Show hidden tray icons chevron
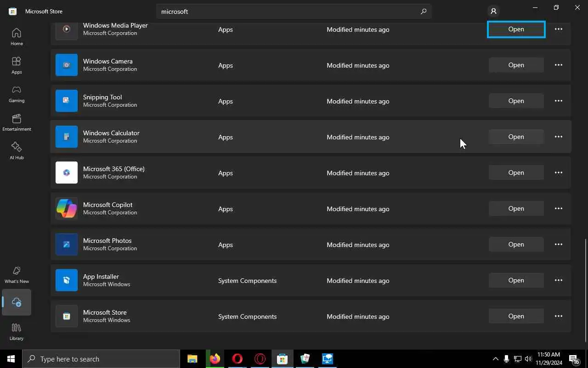Viewport: 588px width, 368px height. 495,359
